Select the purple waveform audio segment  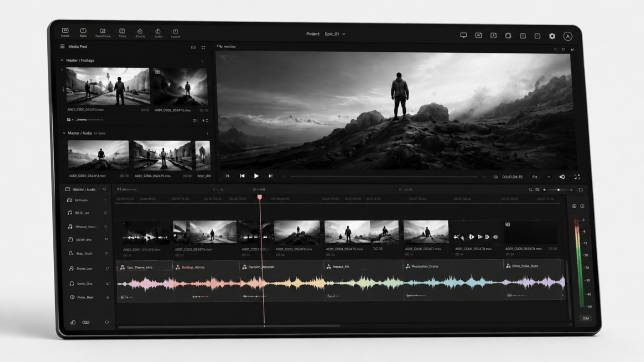(x=535, y=282)
